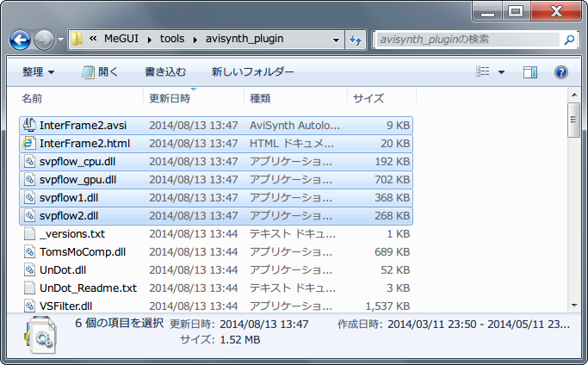Click the svpflow_gpu.dll file icon
This screenshot has height=365, width=588.
[29, 180]
